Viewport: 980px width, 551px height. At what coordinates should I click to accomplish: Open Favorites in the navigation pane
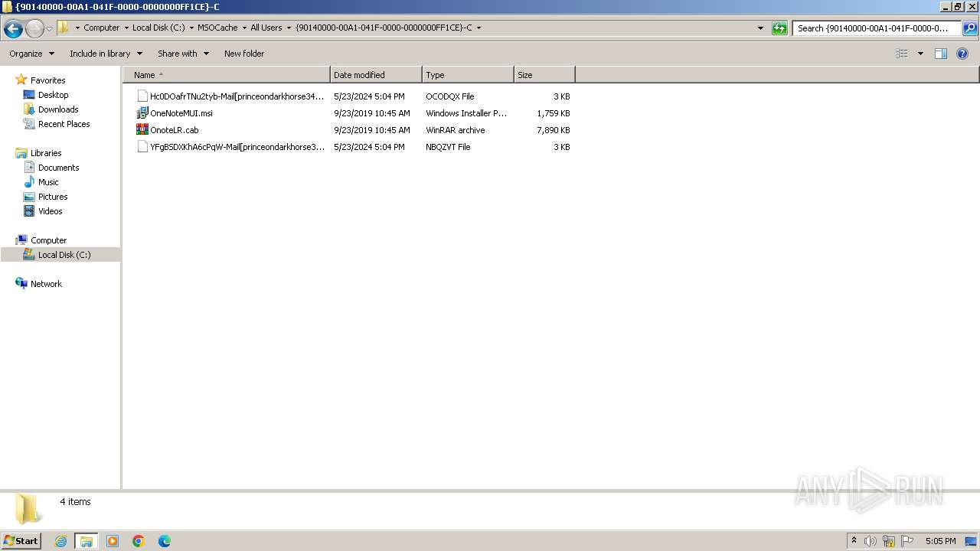(x=47, y=80)
